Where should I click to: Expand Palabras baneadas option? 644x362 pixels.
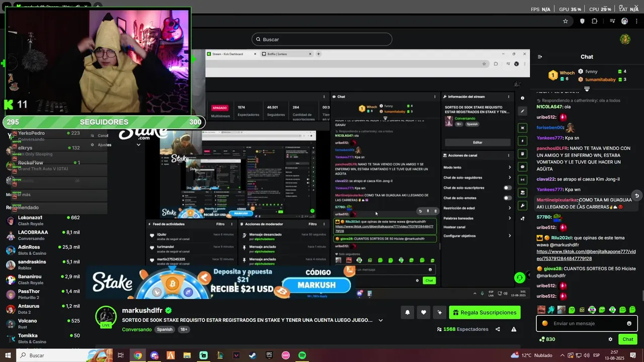click(510, 218)
